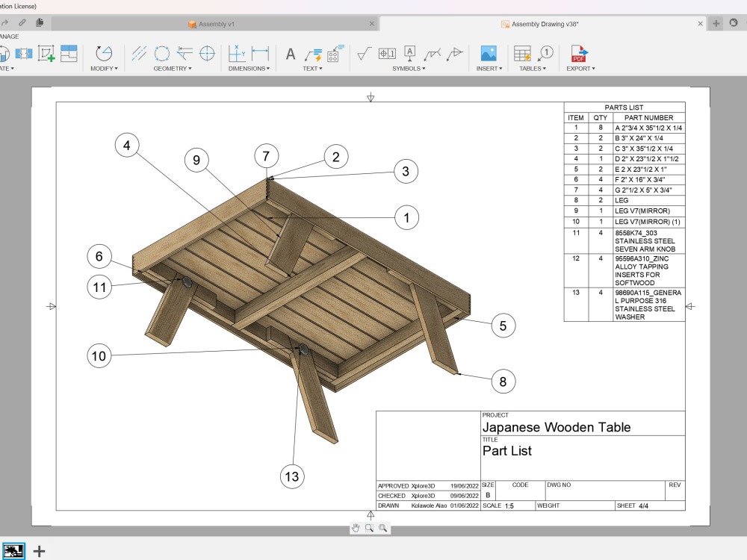Select the Surface Texture symbol tool
Image resolution: width=747 pixels, height=560 pixels.
(364, 53)
